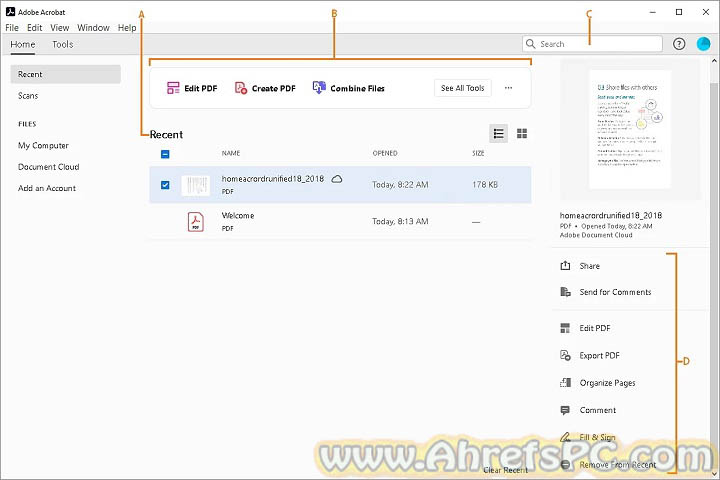The image size is (720, 480).
Task: Open the Window menu
Action: (93, 28)
